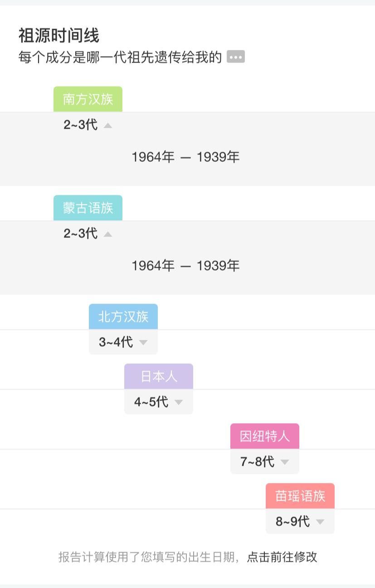Expand the 日本人 4~5代 dropdown arrow
Image resolution: width=375 pixels, height=588 pixels.
(178, 402)
